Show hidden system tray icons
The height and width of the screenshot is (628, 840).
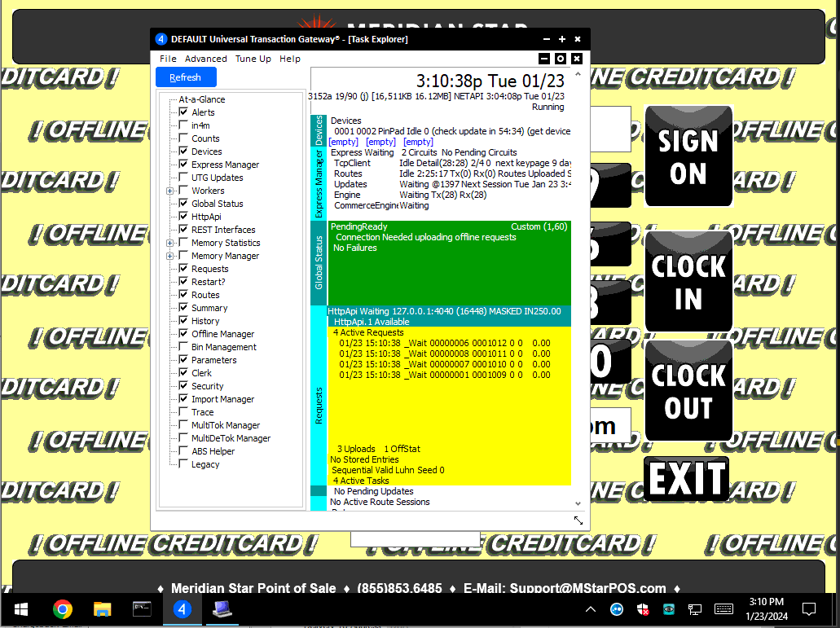click(x=591, y=609)
